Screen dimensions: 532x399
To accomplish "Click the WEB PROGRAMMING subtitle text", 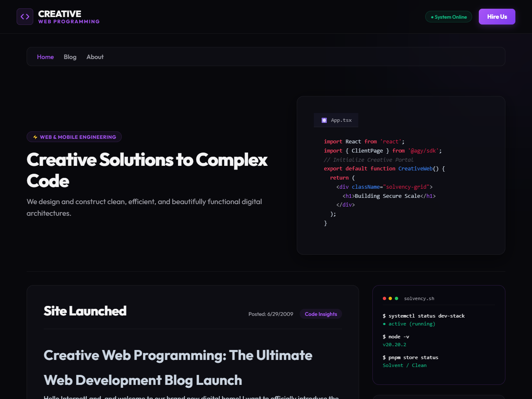I will coord(69,22).
